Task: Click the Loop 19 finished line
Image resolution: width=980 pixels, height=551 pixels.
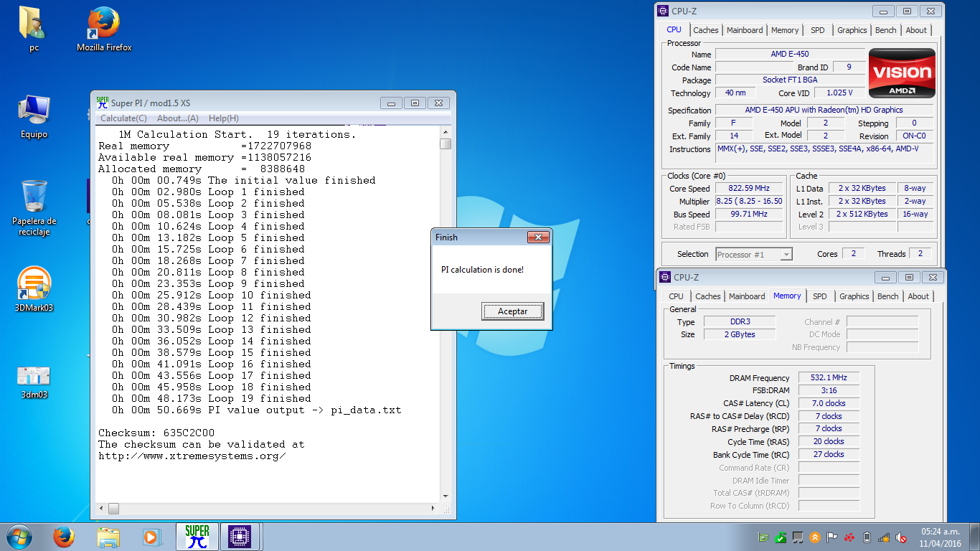Action: 212,398
